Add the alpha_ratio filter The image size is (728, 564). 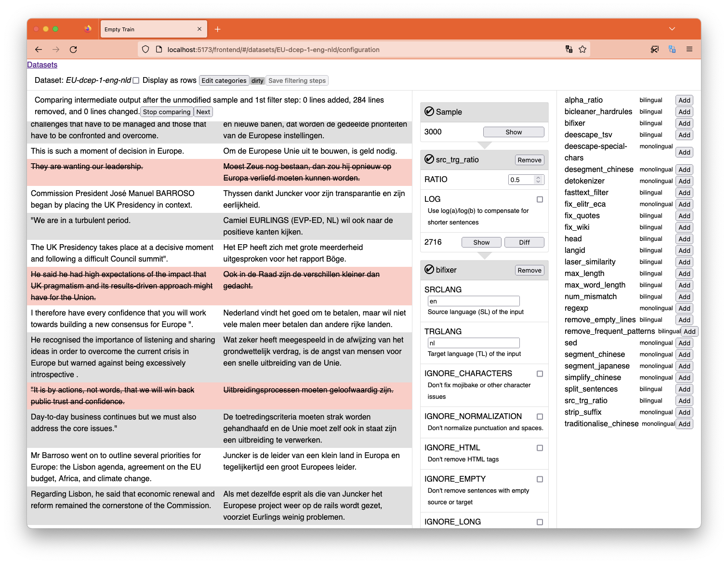pos(684,100)
